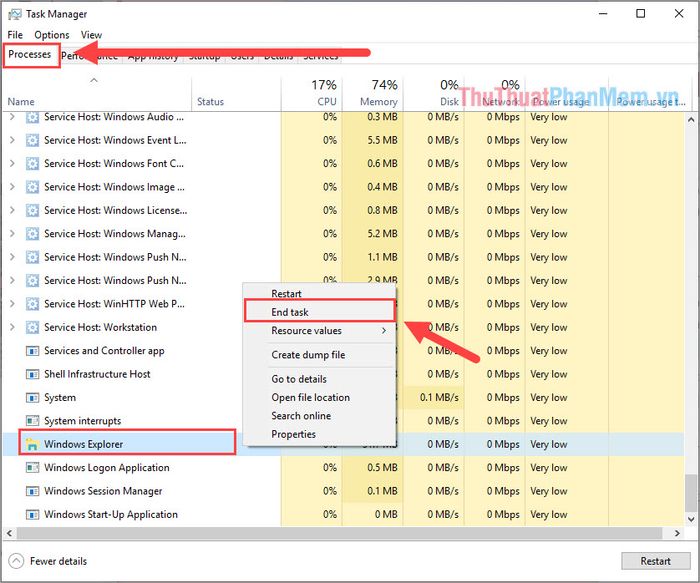This screenshot has width=700, height=583.
Task: Click the Shell Infrastructure Host icon
Action: (32, 374)
